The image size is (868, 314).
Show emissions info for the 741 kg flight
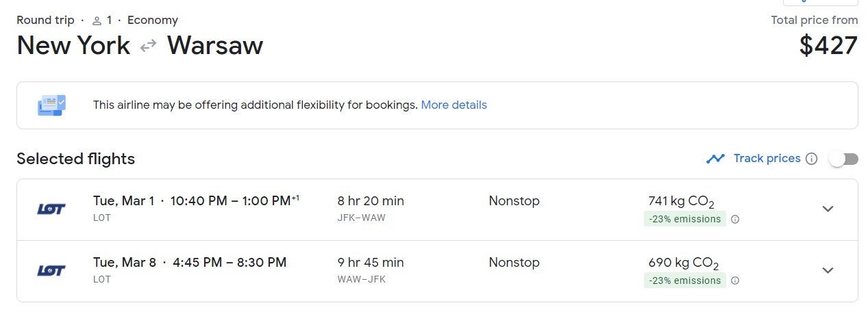pos(735,220)
